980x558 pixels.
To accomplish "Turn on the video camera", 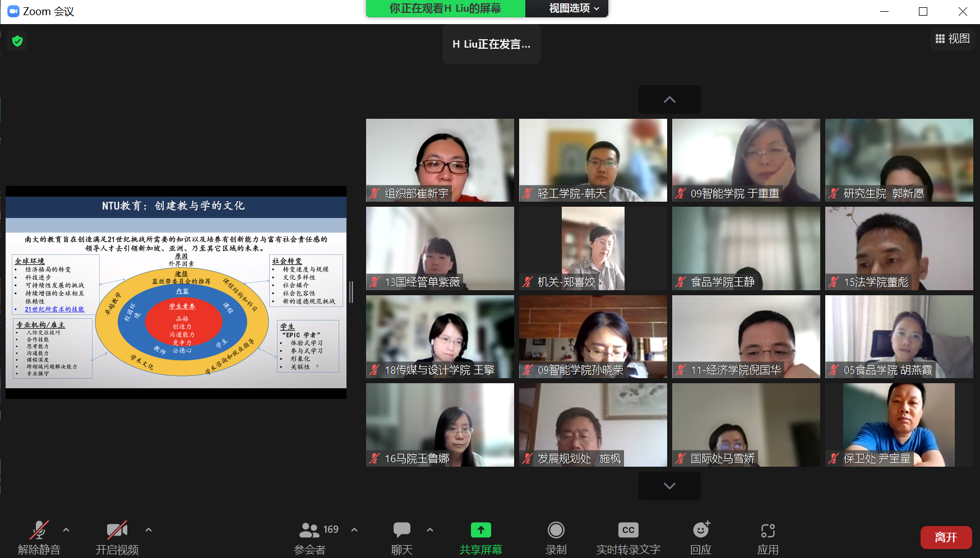I will [x=117, y=530].
